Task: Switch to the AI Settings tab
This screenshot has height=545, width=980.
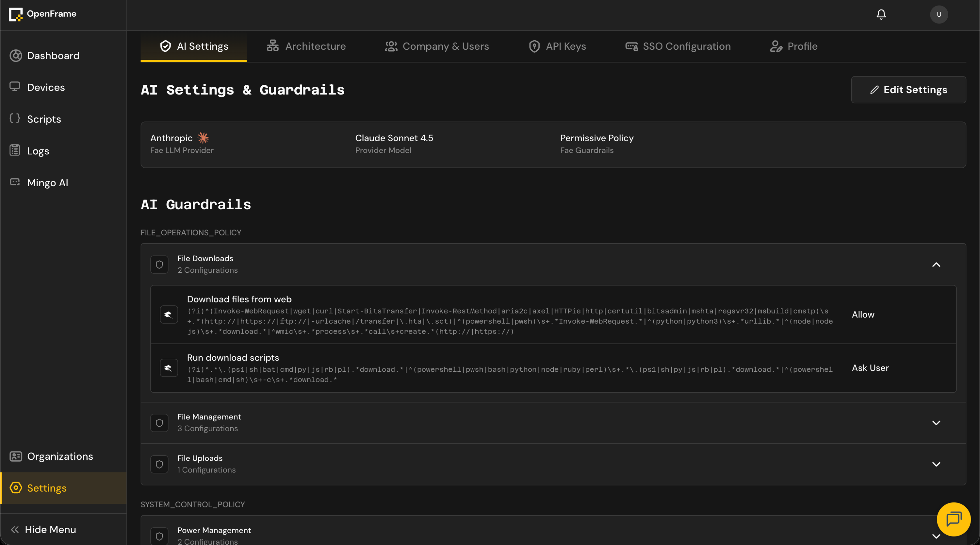Action: [193, 46]
